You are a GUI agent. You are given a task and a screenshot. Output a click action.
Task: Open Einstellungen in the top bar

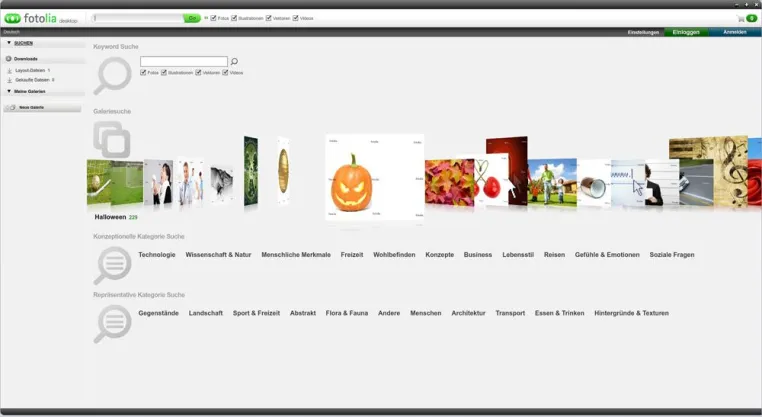(x=643, y=32)
